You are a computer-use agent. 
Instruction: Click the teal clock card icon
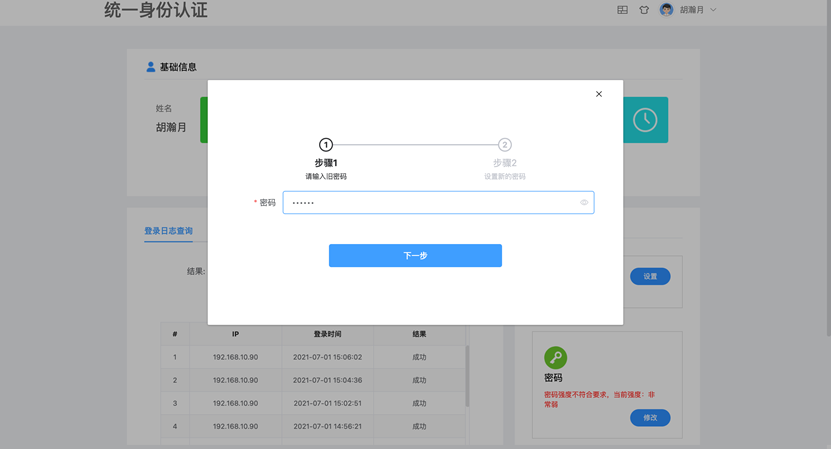pyautogui.click(x=645, y=120)
